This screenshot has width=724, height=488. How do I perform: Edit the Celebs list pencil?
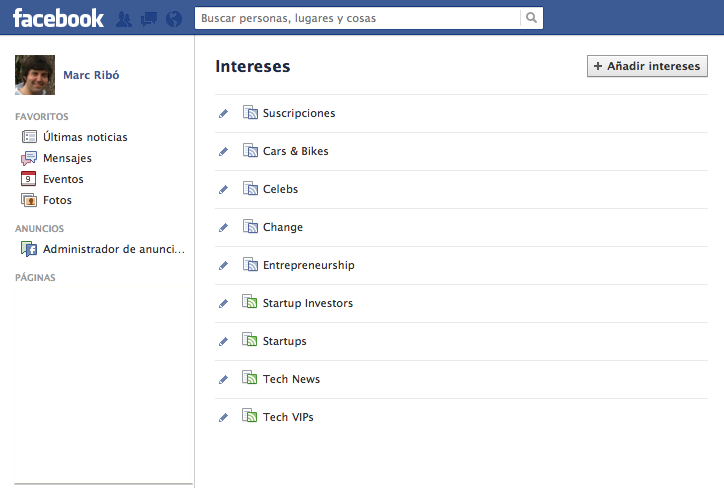point(223,189)
